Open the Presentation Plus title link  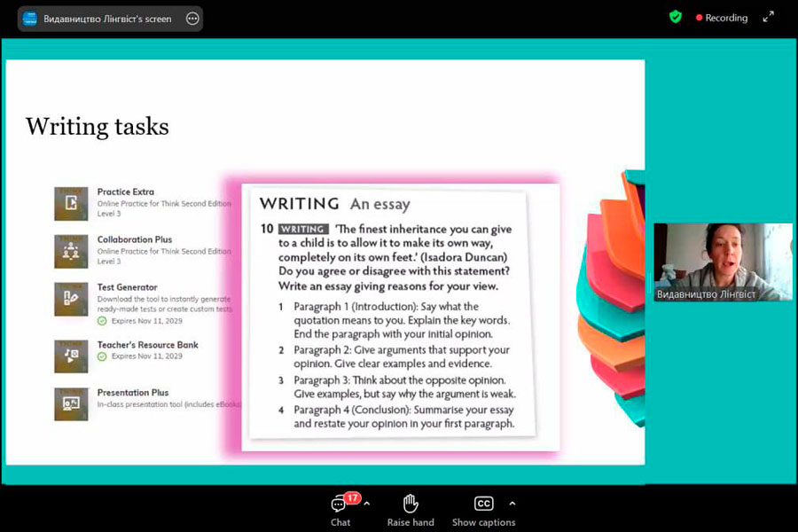click(x=133, y=393)
